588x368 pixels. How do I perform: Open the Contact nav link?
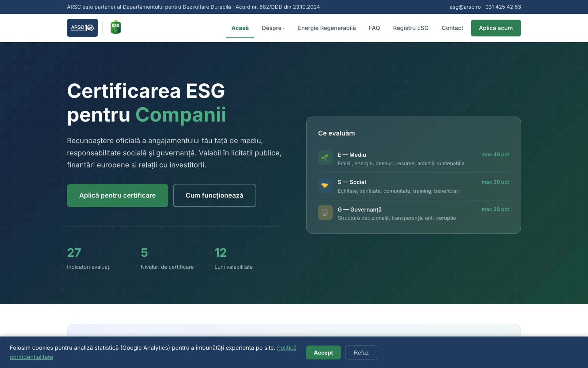tap(452, 28)
